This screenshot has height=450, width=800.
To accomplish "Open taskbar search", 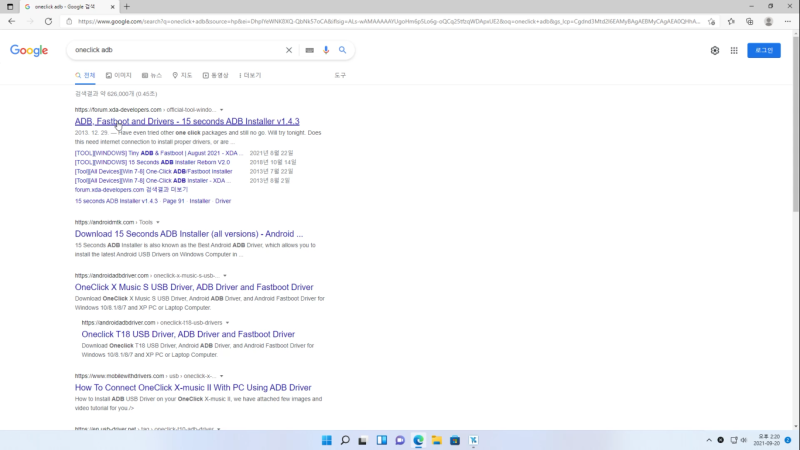I will tap(345, 440).
